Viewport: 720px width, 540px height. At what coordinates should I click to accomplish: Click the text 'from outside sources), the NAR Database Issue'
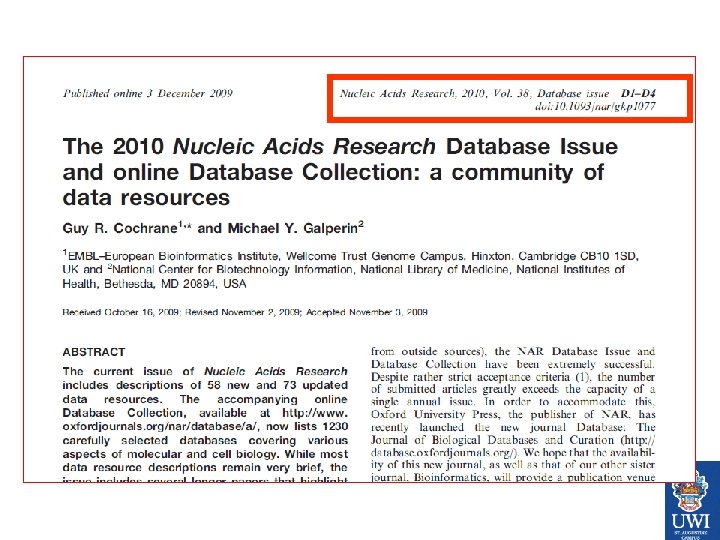502,352
